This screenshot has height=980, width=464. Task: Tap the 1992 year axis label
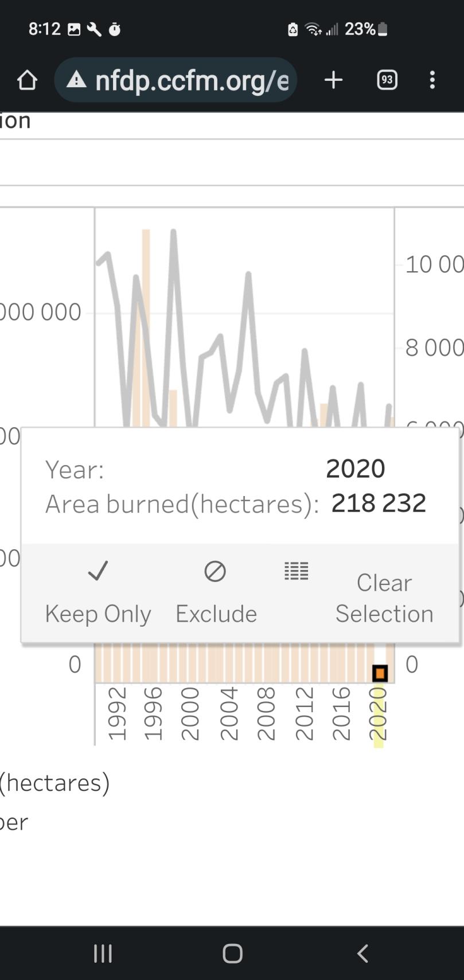116,714
